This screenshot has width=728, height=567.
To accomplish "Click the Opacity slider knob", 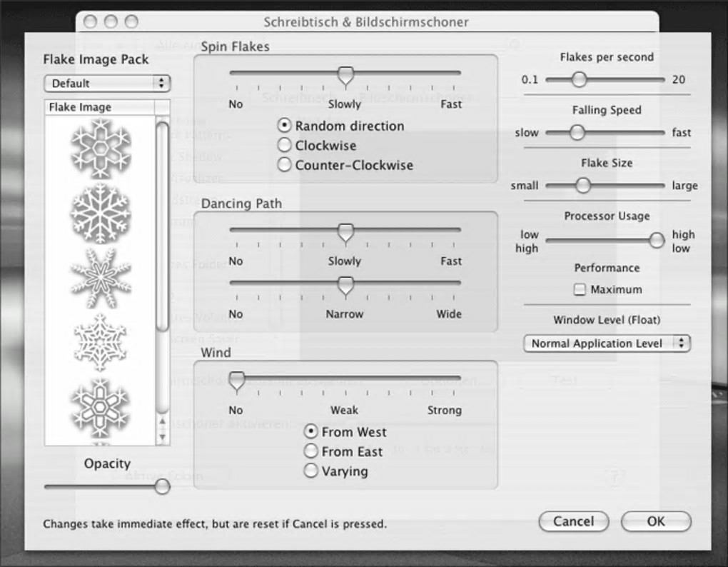I will (x=162, y=487).
